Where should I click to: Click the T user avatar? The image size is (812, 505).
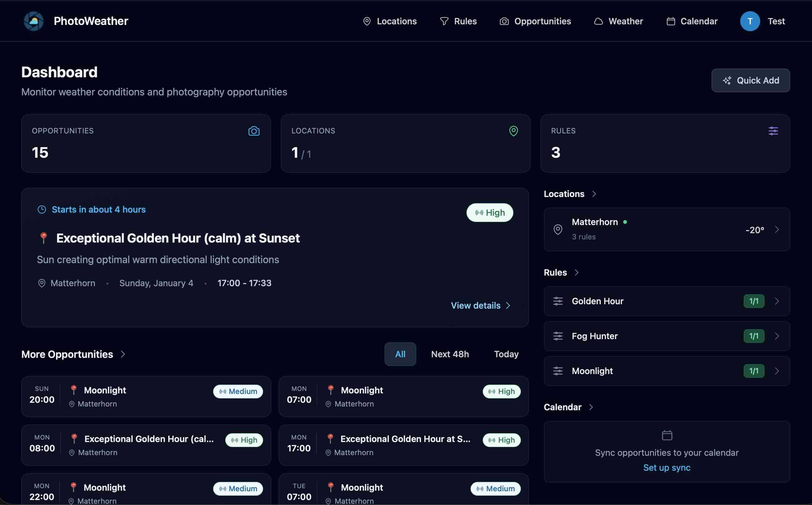(x=750, y=21)
